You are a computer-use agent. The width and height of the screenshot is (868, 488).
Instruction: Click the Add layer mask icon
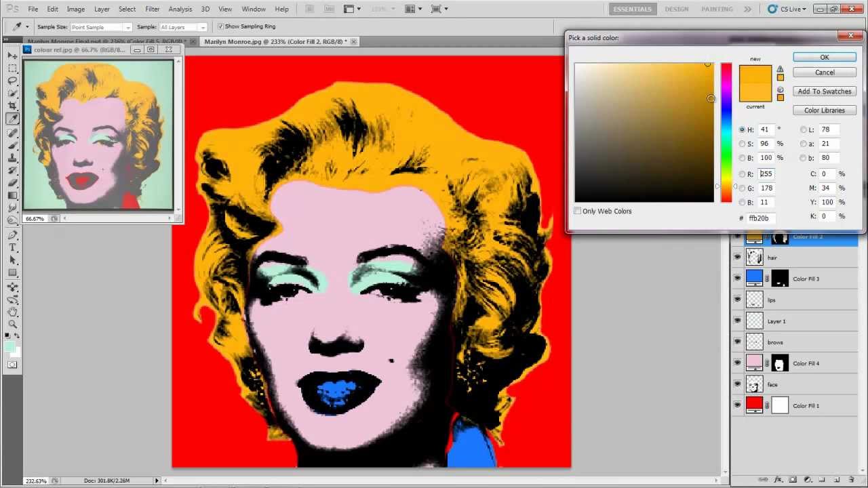tap(793, 479)
